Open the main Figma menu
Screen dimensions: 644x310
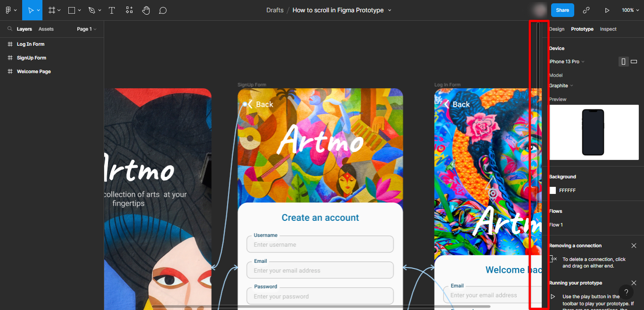9,10
